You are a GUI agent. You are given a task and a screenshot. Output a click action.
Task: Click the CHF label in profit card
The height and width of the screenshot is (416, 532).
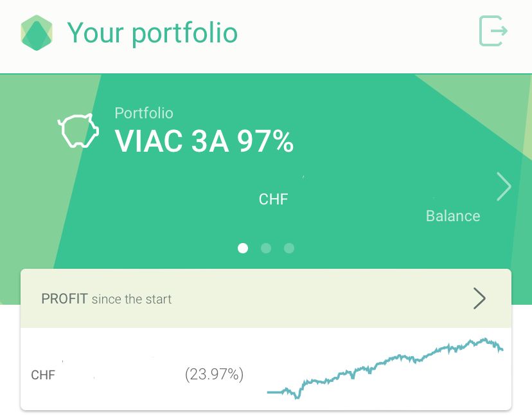click(x=43, y=375)
